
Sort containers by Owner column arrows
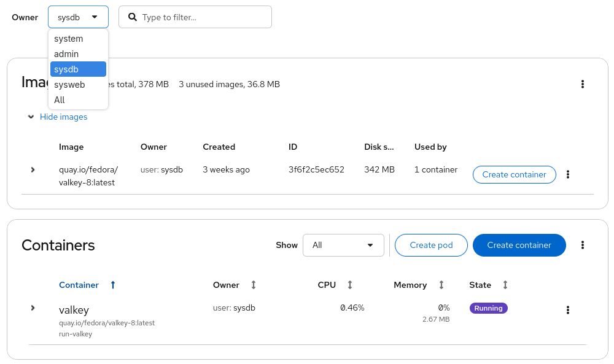254,285
